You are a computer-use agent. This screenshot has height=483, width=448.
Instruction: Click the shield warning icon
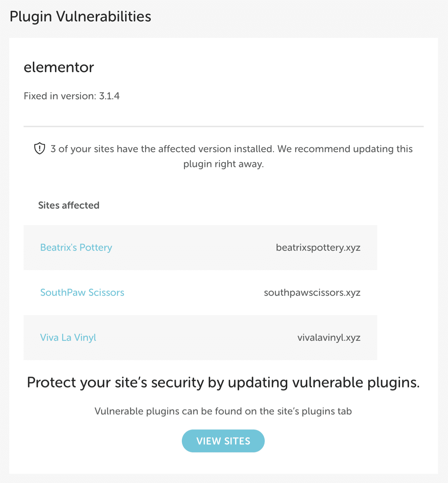pyautogui.click(x=39, y=149)
